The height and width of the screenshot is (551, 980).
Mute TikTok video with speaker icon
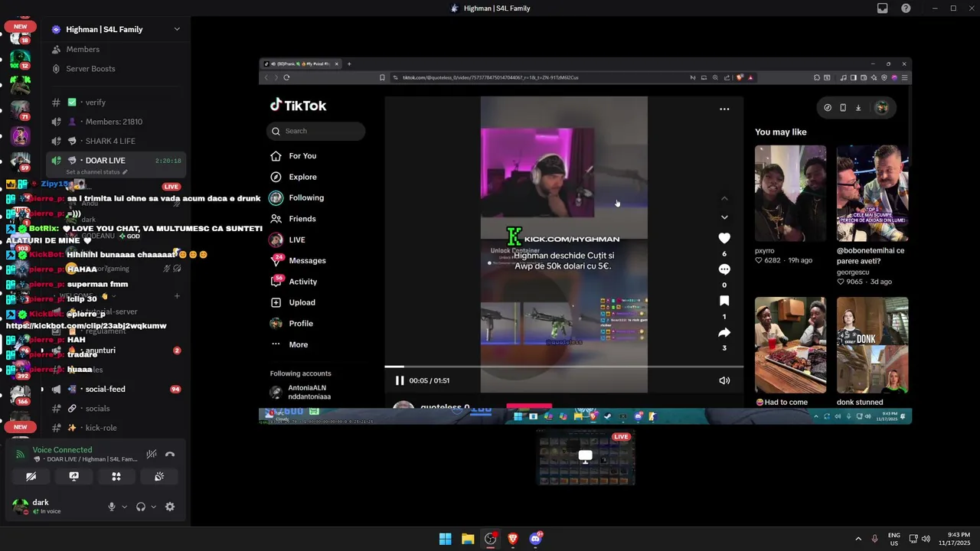tap(724, 380)
